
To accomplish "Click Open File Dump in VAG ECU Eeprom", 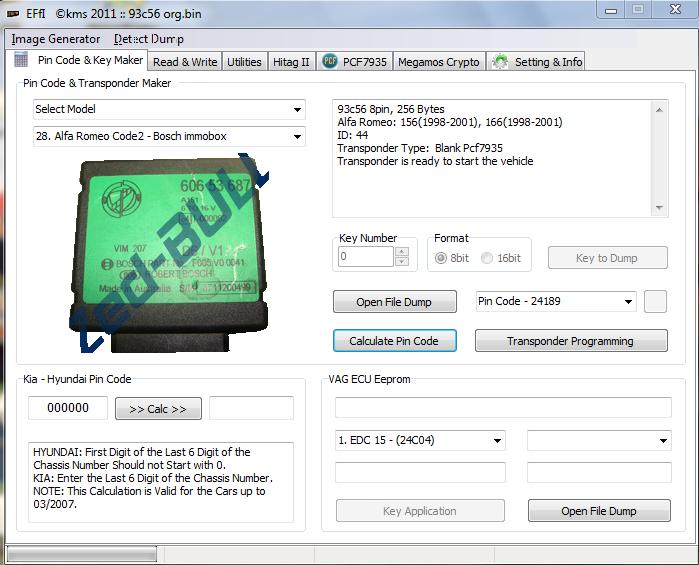I will (599, 511).
